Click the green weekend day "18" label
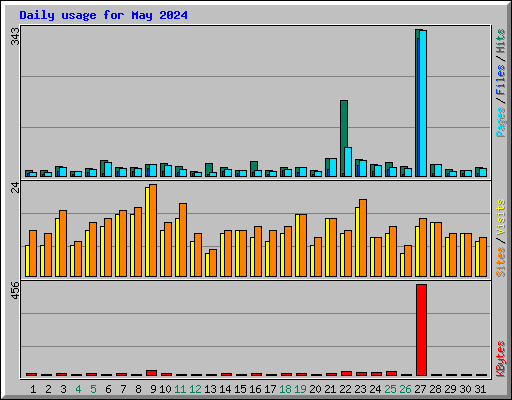The image size is (512, 400). pos(285,389)
